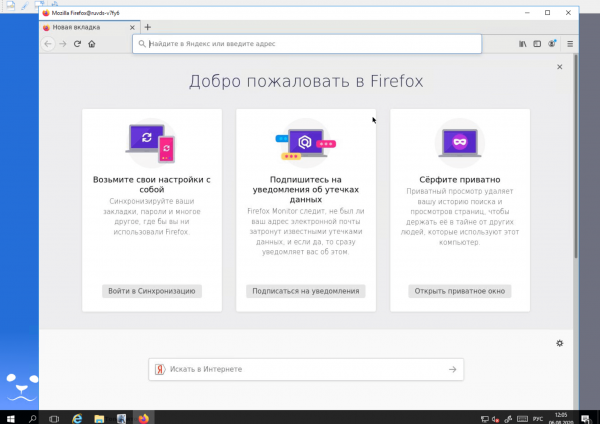Image resolution: width=600 pixels, height=424 pixels.
Task: Click the "Искать в Интернете" search field
Action: [x=300, y=369]
